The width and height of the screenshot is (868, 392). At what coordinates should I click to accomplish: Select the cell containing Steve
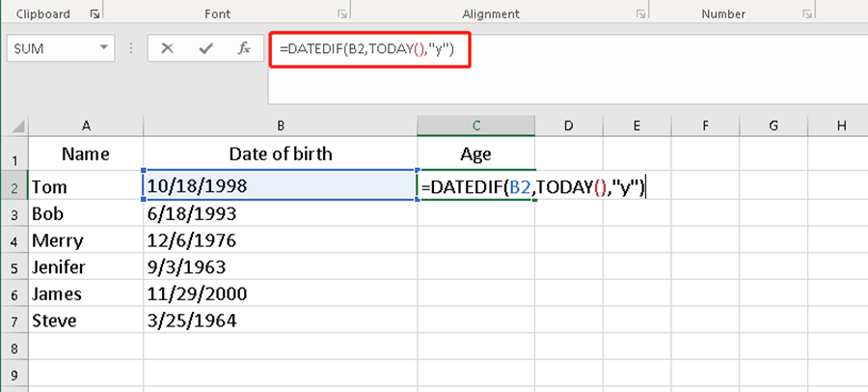(86, 321)
